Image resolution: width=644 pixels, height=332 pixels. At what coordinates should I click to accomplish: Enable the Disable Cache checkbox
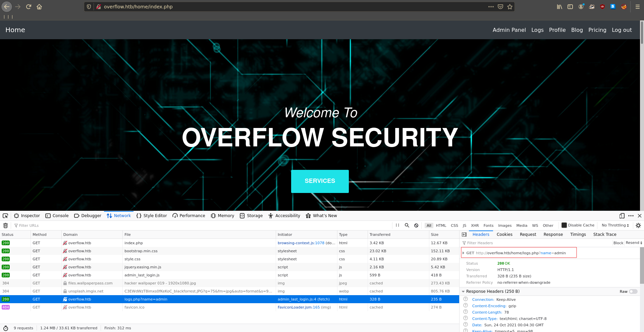tap(564, 225)
